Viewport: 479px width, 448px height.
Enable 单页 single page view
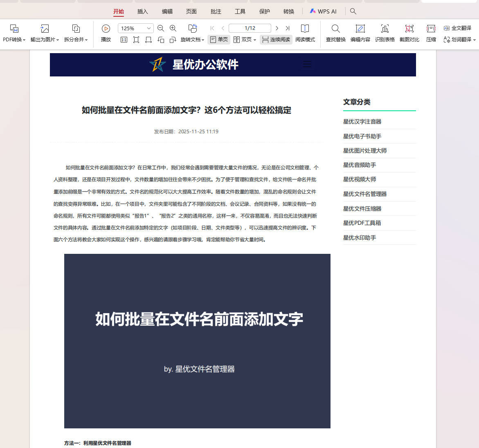tap(219, 40)
